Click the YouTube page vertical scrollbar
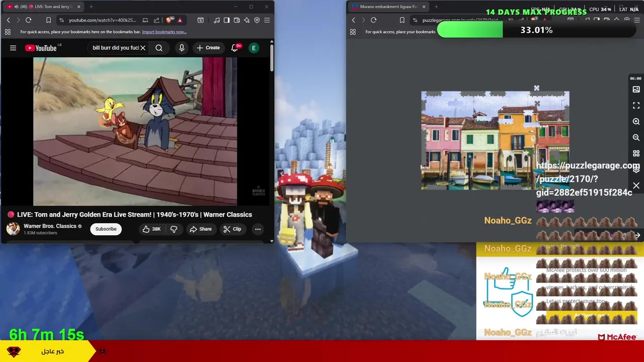The height and width of the screenshot is (362, 644). point(272,58)
